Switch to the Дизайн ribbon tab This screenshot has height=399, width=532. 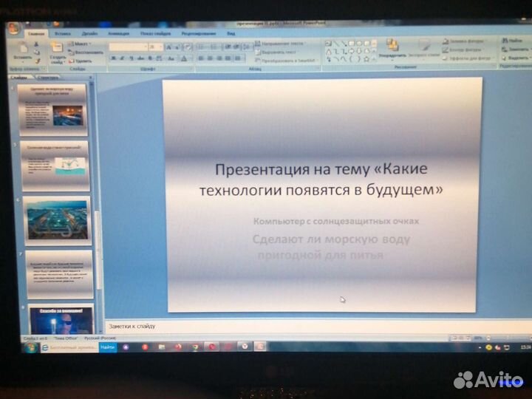pos(90,33)
